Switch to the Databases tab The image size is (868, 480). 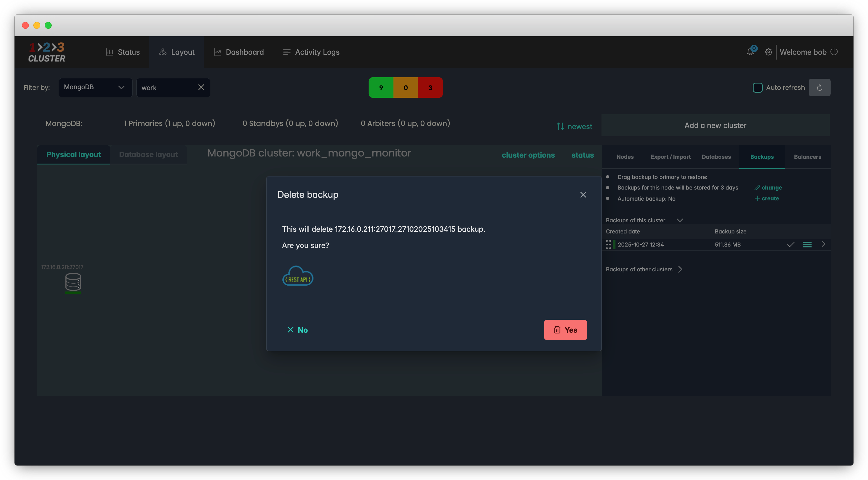click(716, 157)
